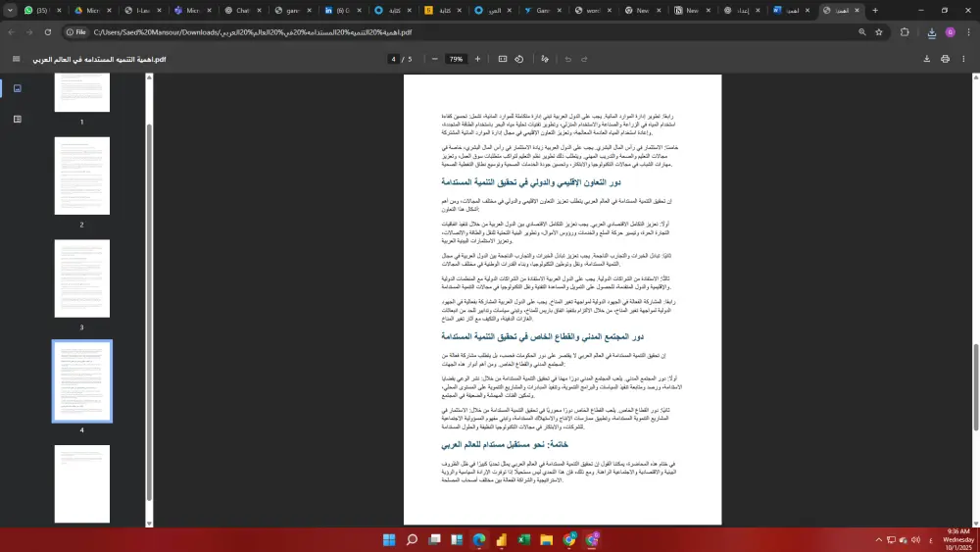Select page 2 thumbnail
This screenshot has width=980, height=552.
coord(82,176)
